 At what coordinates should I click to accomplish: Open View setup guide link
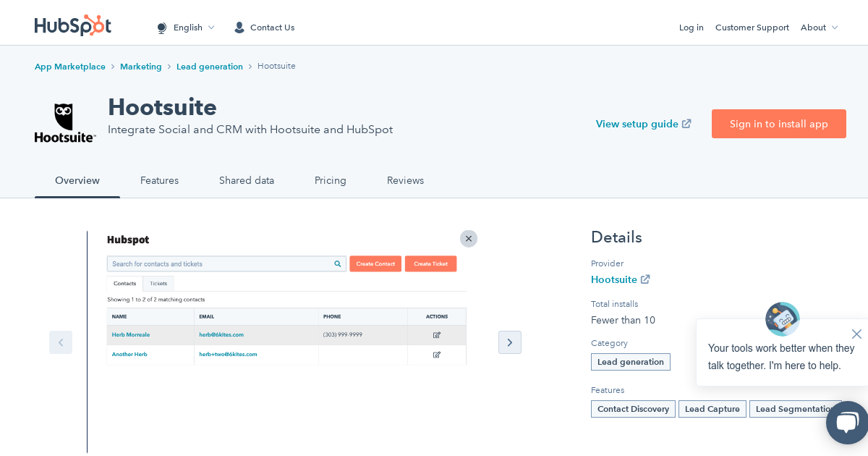pos(637,124)
